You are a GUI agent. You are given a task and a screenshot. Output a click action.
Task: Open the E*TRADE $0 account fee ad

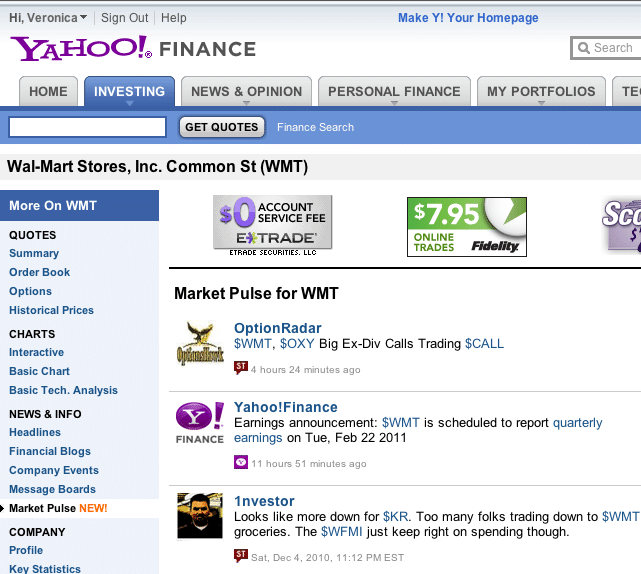[x=272, y=225]
